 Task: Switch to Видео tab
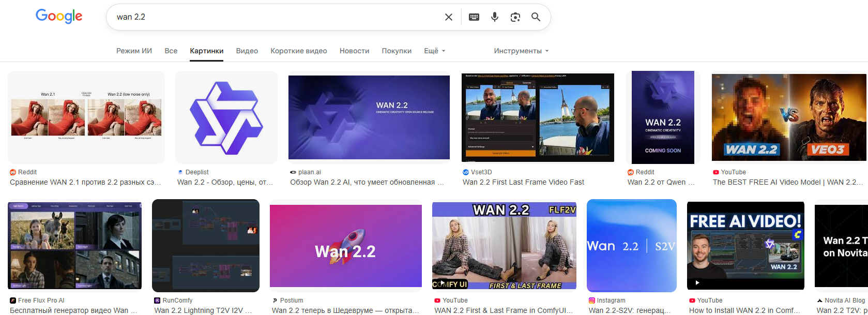[x=247, y=51]
